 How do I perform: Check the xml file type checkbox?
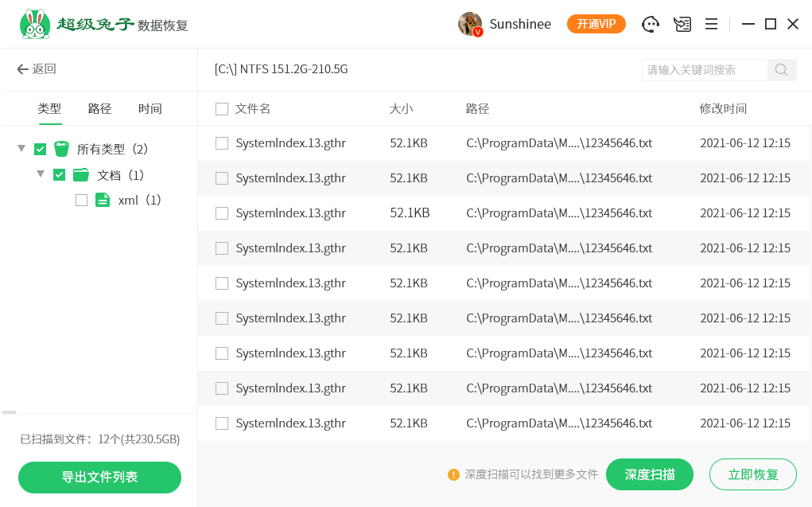81,201
